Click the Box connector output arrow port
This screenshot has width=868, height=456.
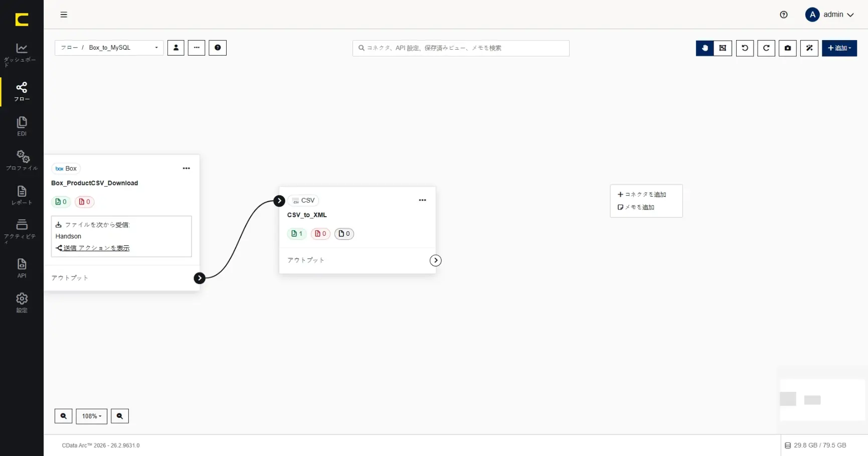tap(200, 278)
